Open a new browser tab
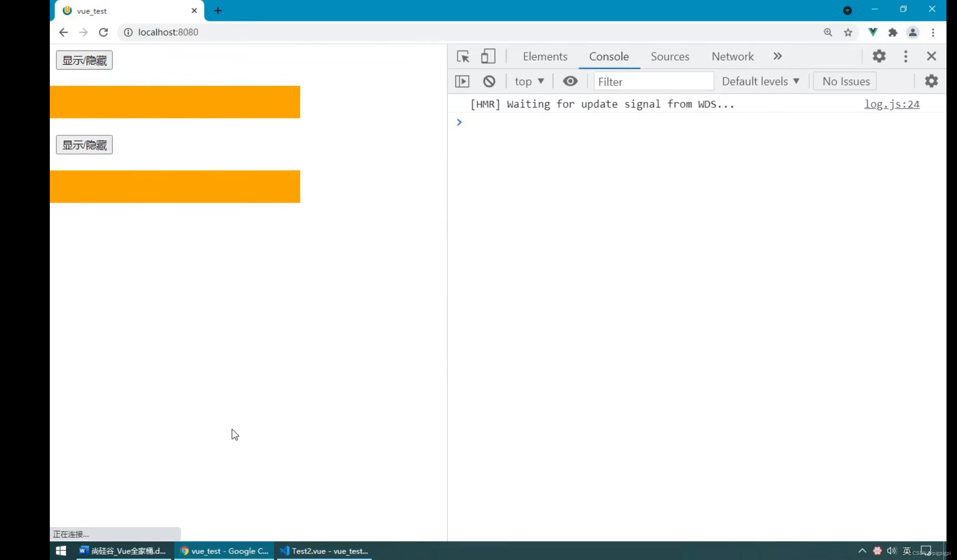This screenshot has height=560, width=957. tap(218, 10)
